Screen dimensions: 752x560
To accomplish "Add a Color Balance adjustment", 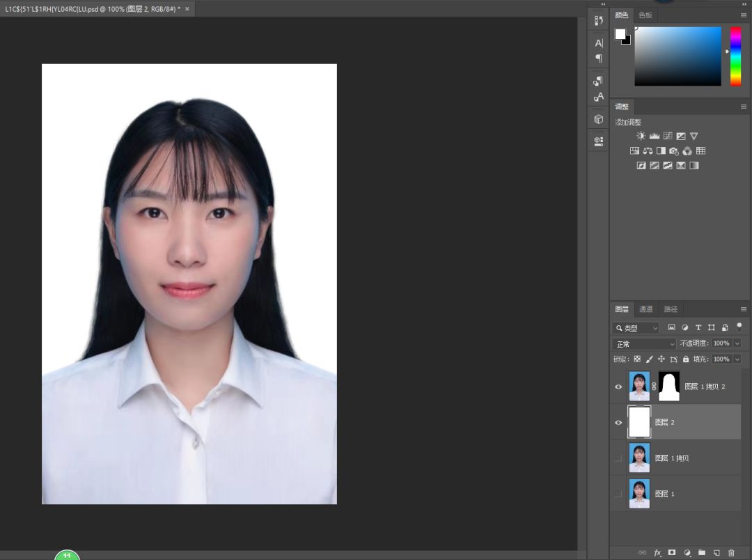I will point(648,151).
